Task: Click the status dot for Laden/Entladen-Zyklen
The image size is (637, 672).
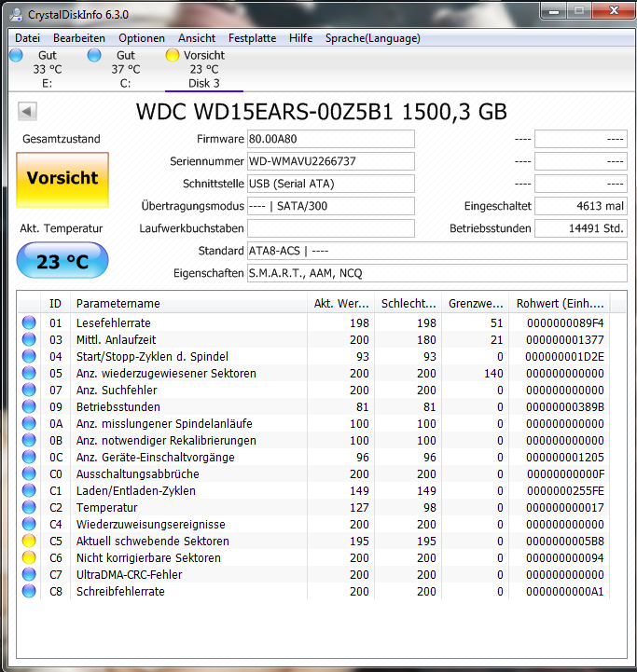Action: pos(29,490)
